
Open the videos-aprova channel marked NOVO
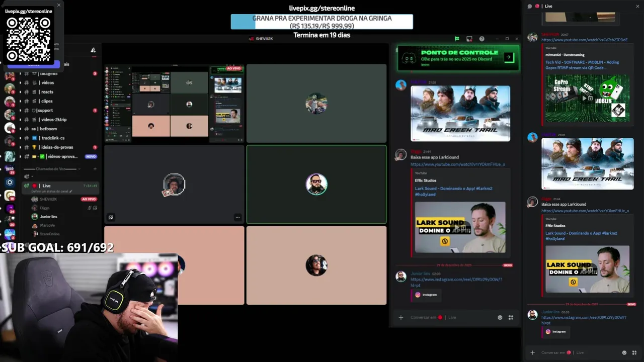click(x=60, y=156)
